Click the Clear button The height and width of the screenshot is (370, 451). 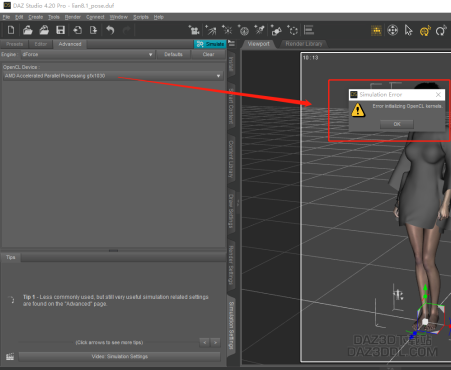coord(209,54)
